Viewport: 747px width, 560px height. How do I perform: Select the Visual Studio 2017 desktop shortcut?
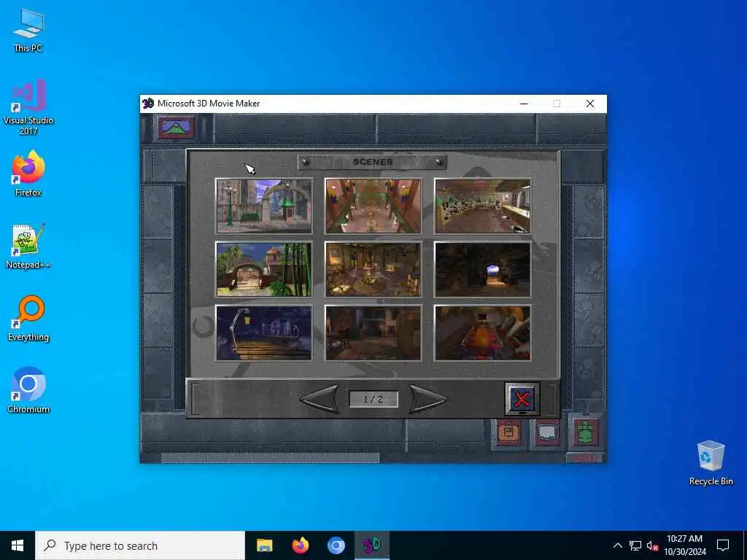point(28,107)
